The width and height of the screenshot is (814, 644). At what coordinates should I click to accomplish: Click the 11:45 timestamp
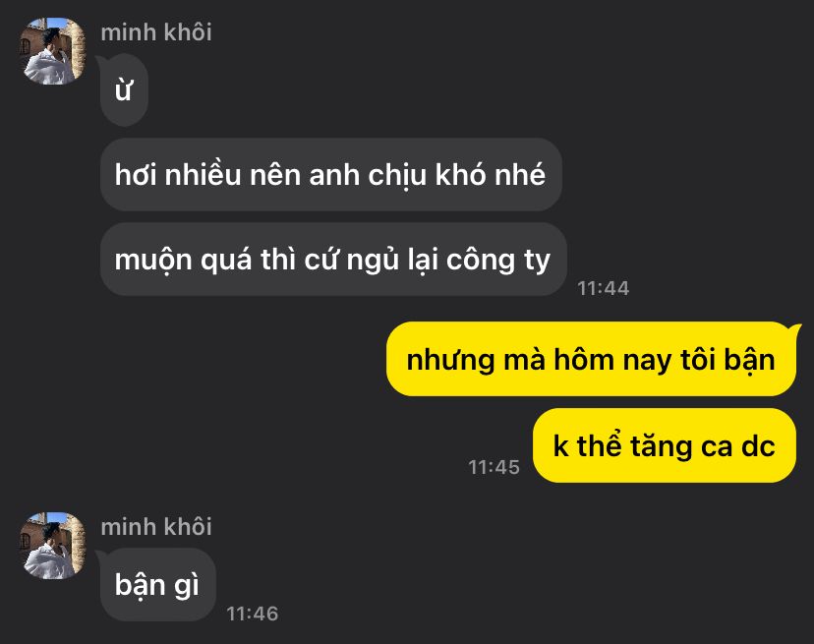pos(494,467)
